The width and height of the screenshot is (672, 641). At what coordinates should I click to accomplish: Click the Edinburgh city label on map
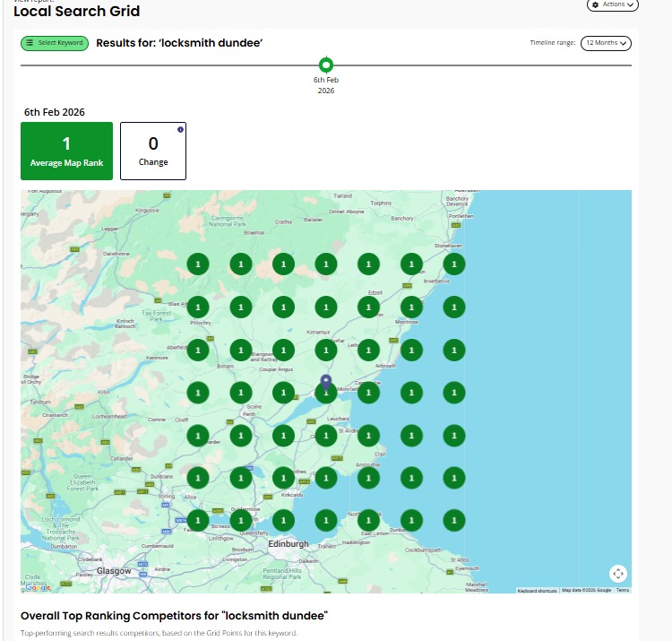[289, 543]
